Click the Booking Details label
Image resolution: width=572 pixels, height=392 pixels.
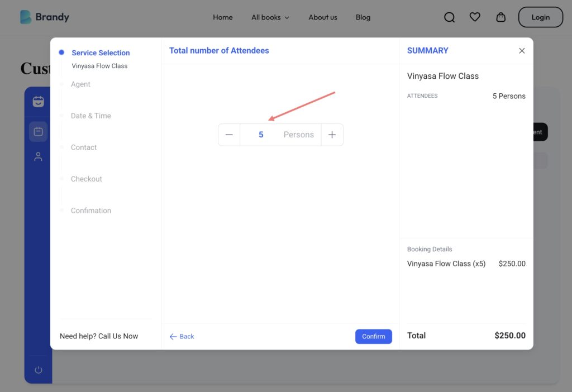[430, 249]
